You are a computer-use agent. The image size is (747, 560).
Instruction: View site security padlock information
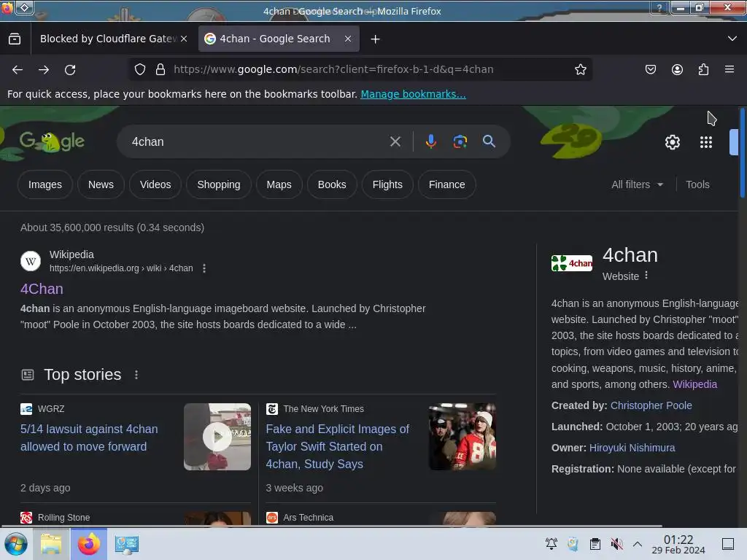coord(160,69)
